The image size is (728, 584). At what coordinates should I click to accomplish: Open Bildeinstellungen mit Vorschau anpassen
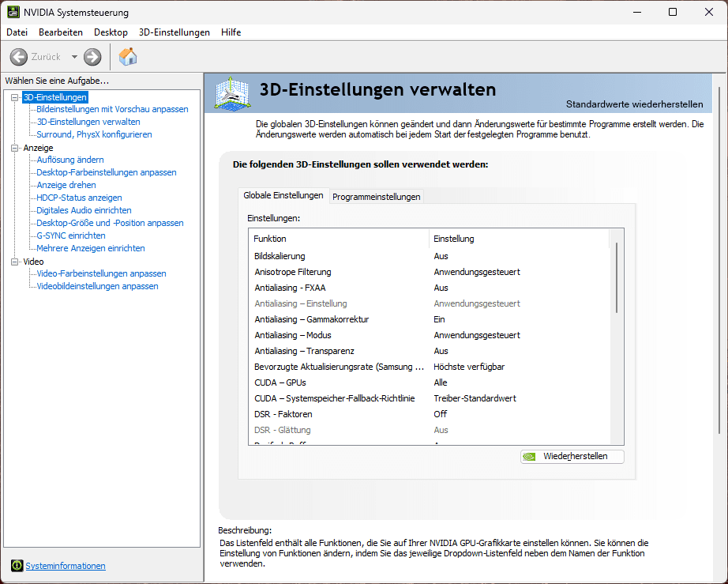[x=112, y=109]
